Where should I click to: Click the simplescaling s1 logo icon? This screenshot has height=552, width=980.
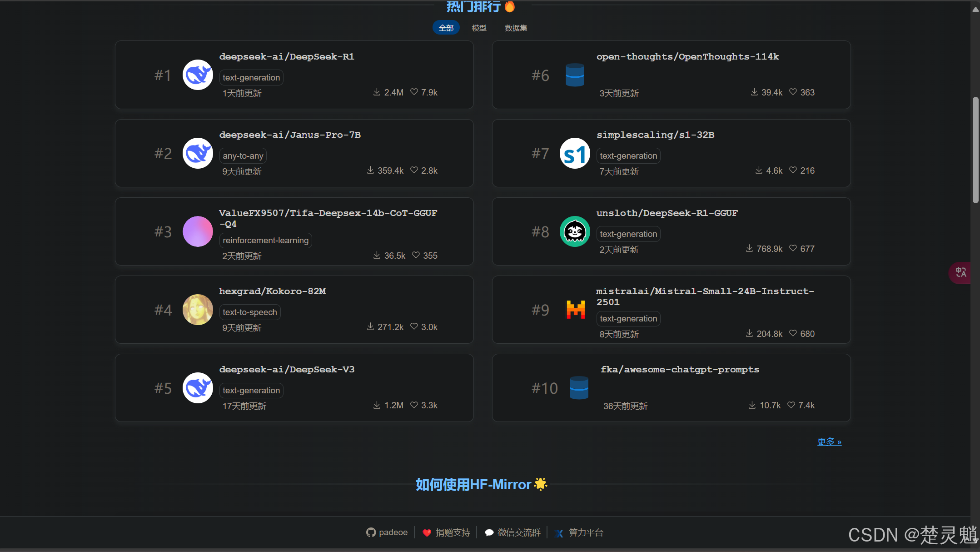(x=575, y=153)
